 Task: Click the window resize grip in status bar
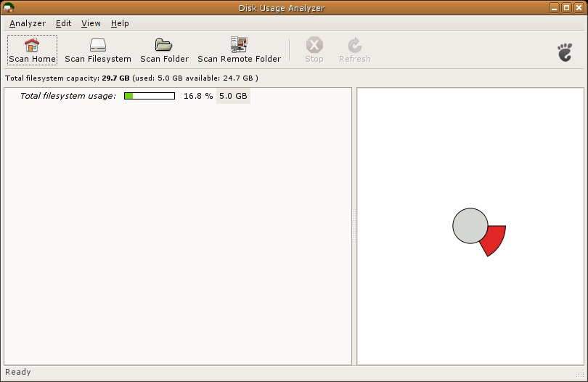point(581,373)
